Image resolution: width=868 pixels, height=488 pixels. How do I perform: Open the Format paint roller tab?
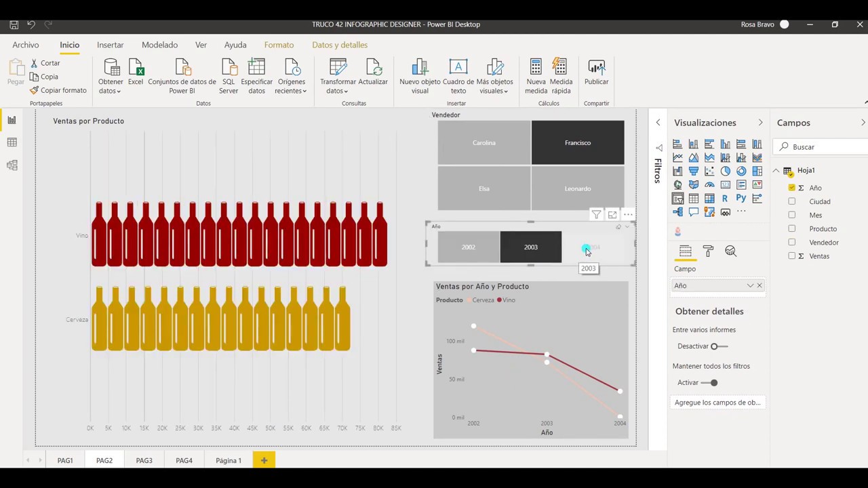click(708, 251)
